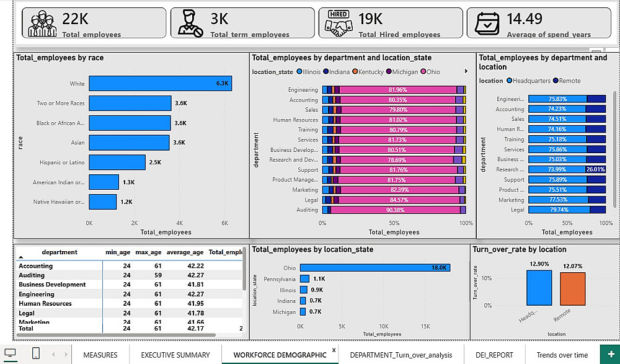Click the Ohio legend color dot

coord(423,71)
